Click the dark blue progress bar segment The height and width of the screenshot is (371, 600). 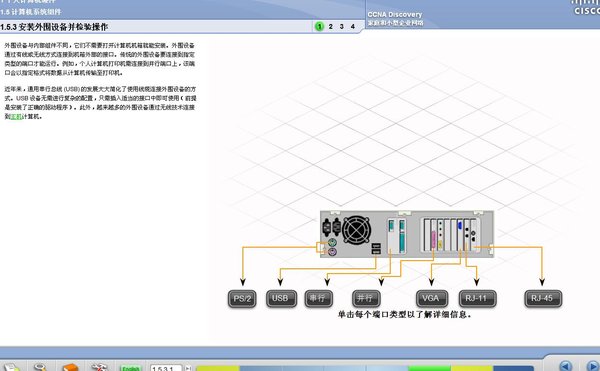513,368
